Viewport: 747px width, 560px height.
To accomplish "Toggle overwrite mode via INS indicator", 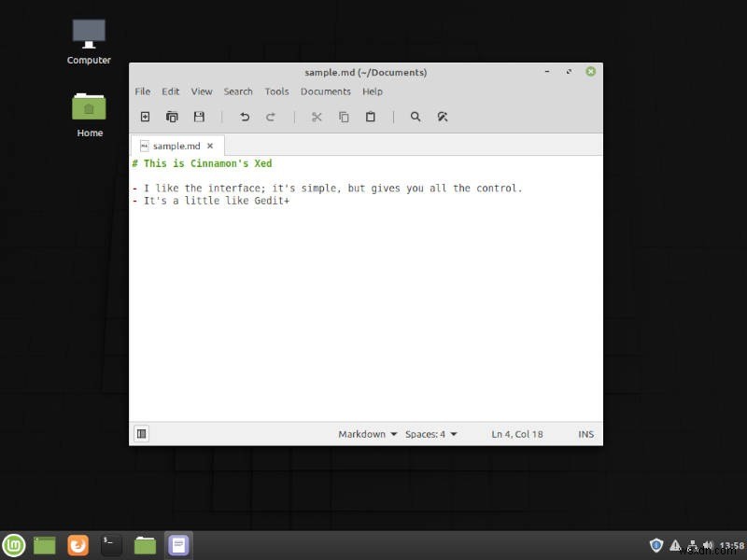I will click(585, 433).
